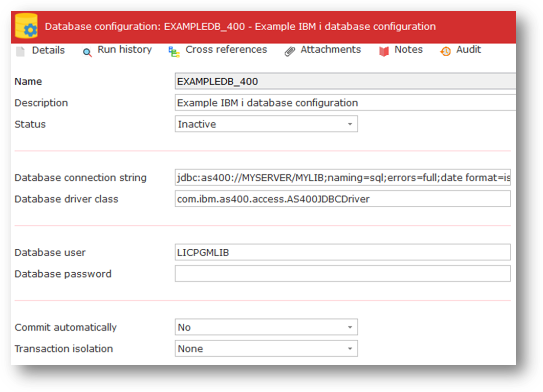This screenshot has height=392, width=543.
Task: Open the Transaction isolation dropdown
Action: 266,348
